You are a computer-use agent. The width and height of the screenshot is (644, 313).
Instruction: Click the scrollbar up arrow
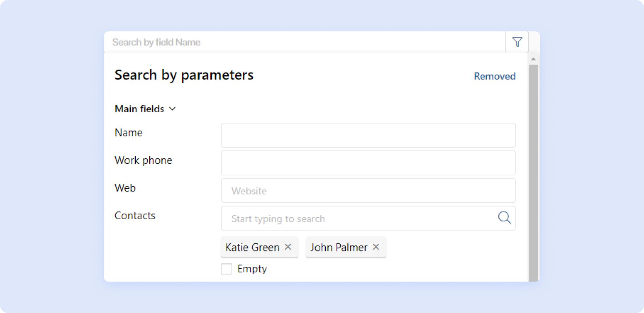click(533, 59)
